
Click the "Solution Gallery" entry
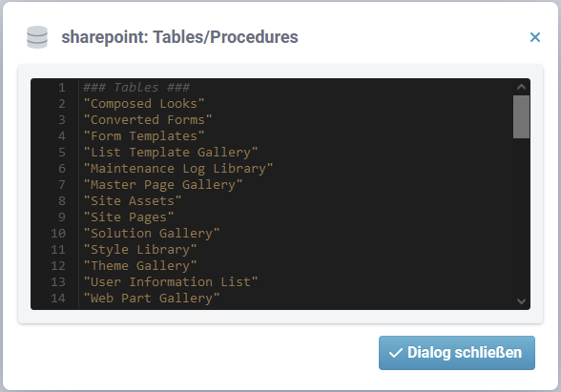click(x=152, y=233)
